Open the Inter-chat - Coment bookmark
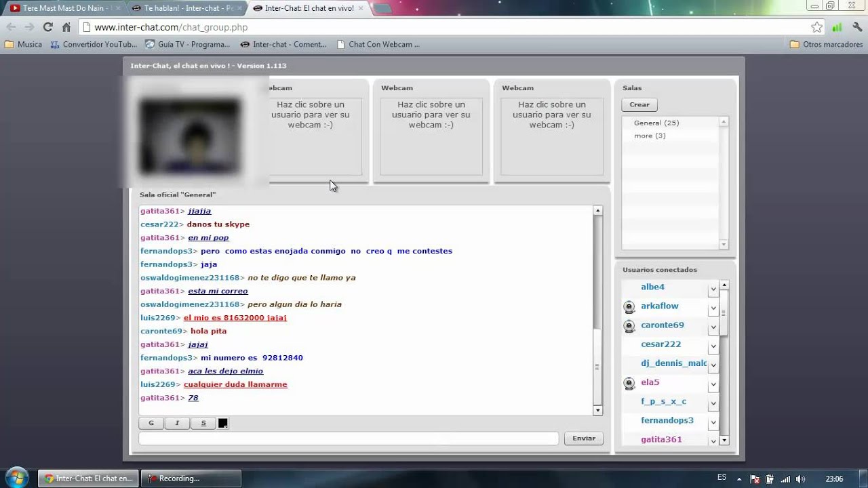The image size is (868, 488). pos(283,44)
